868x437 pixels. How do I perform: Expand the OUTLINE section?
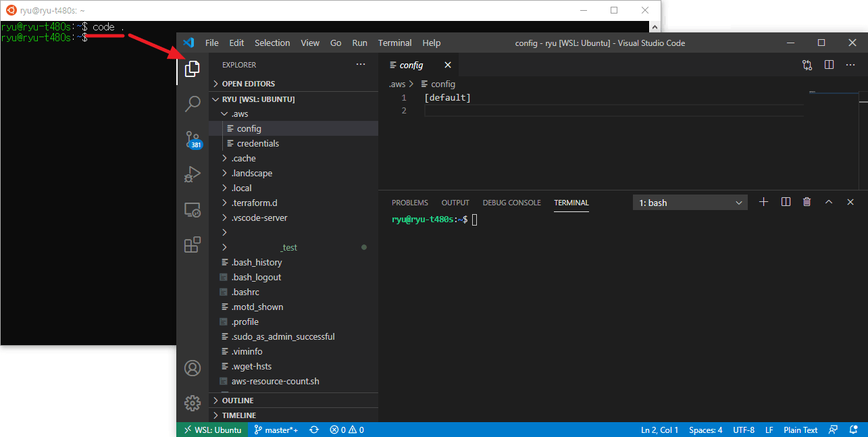coord(294,401)
